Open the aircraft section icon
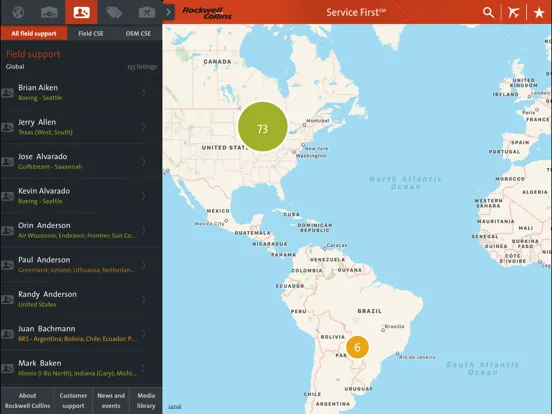 point(49,12)
